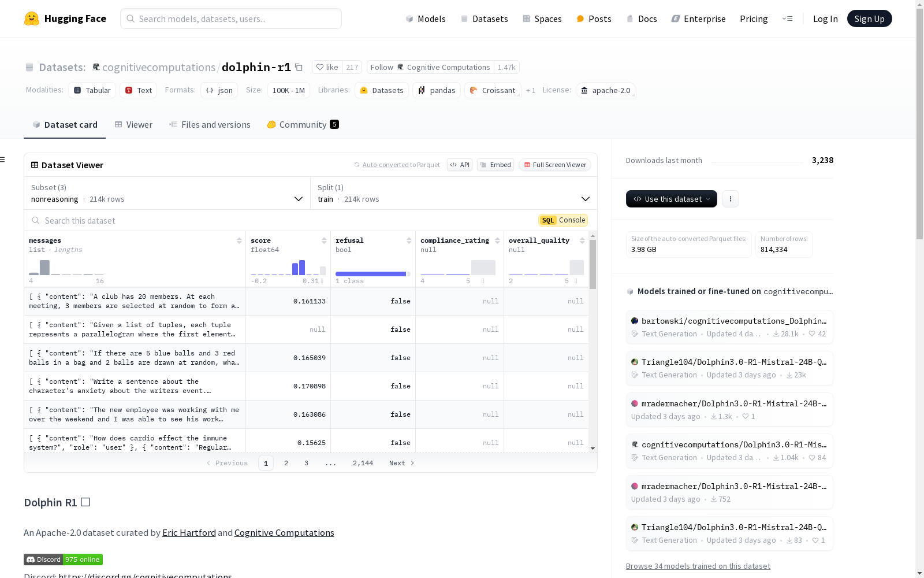Click the Sign Up button
Viewport: 924px width, 578px height.
pos(869,18)
